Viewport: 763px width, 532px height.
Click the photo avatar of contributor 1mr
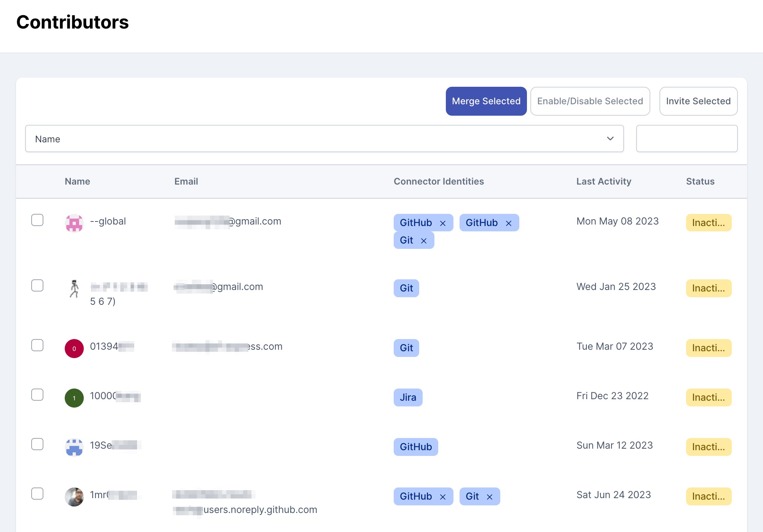(x=74, y=497)
